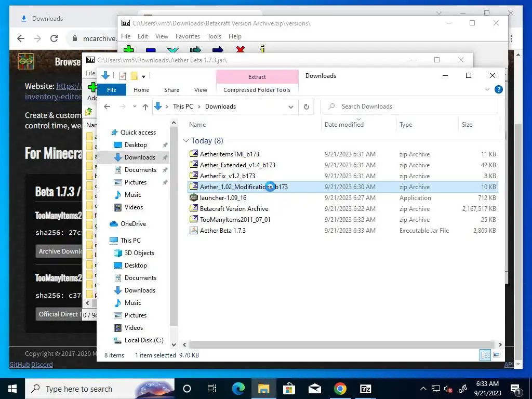Open the Compressed Folder Tools tab

click(x=257, y=90)
